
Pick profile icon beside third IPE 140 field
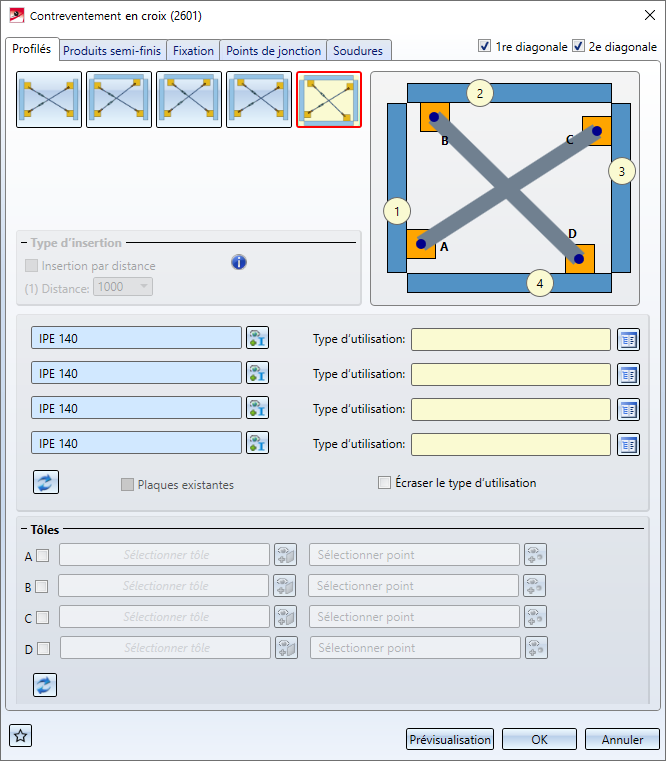click(x=257, y=408)
